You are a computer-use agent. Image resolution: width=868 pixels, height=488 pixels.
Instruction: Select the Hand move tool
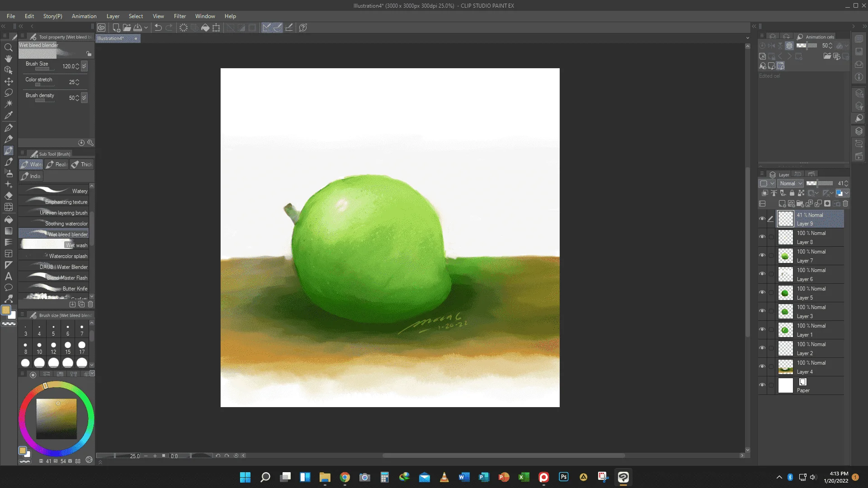click(x=8, y=59)
